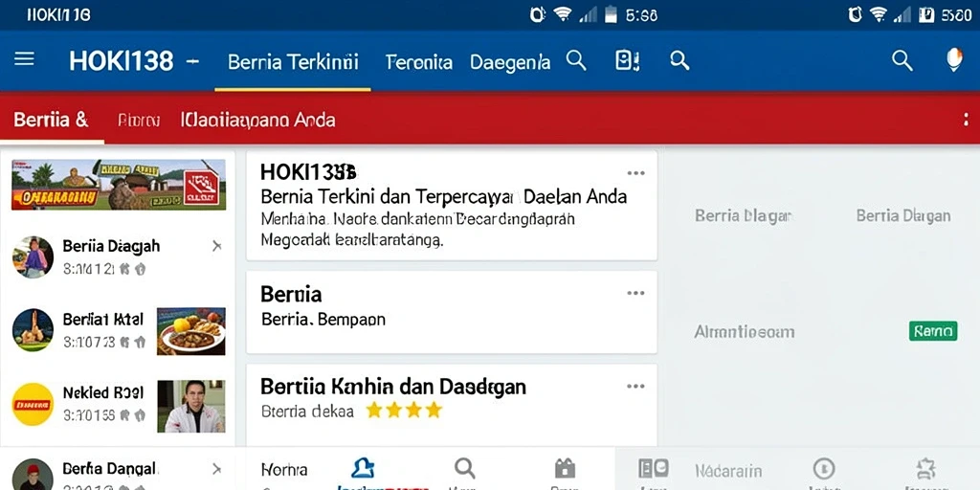The width and height of the screenshot is (980, 490).
Task: Select the Daaiiagpano Anda tab
Action: coord(257,120)
